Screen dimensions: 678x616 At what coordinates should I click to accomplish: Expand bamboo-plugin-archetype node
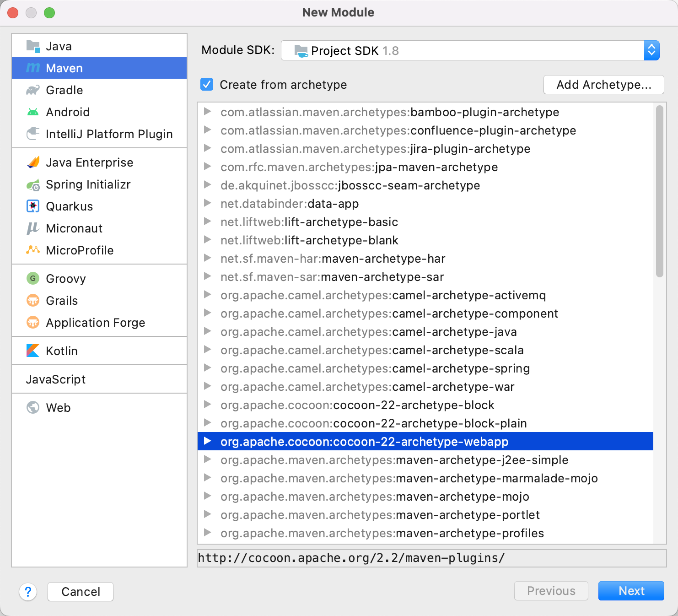(207, 112)
